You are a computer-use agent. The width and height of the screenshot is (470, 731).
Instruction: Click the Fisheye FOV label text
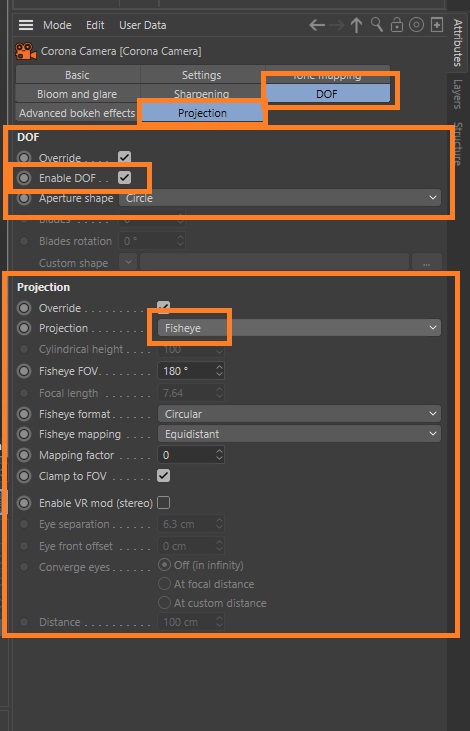69,372
